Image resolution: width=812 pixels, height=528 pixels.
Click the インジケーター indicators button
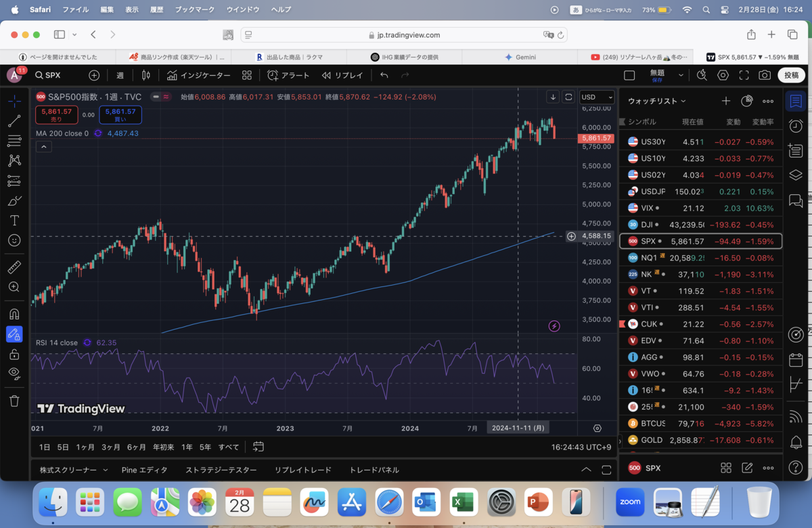(x=199, y=75)
